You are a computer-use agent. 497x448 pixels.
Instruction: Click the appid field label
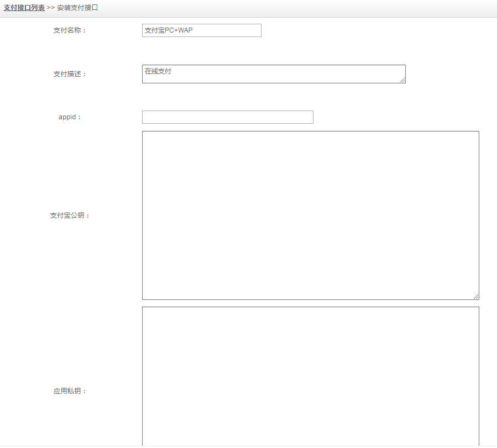pos(70,117)
